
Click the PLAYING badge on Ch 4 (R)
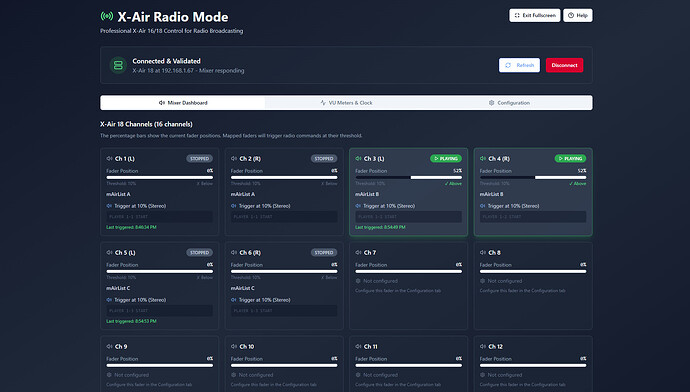(x=570, y=158)
